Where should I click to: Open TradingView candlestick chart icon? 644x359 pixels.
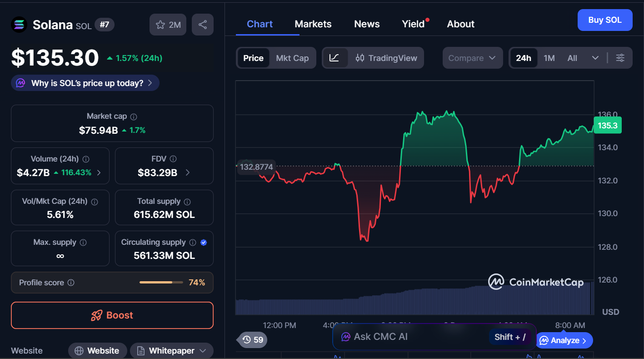pyautogui.click(x=359, y=58)
